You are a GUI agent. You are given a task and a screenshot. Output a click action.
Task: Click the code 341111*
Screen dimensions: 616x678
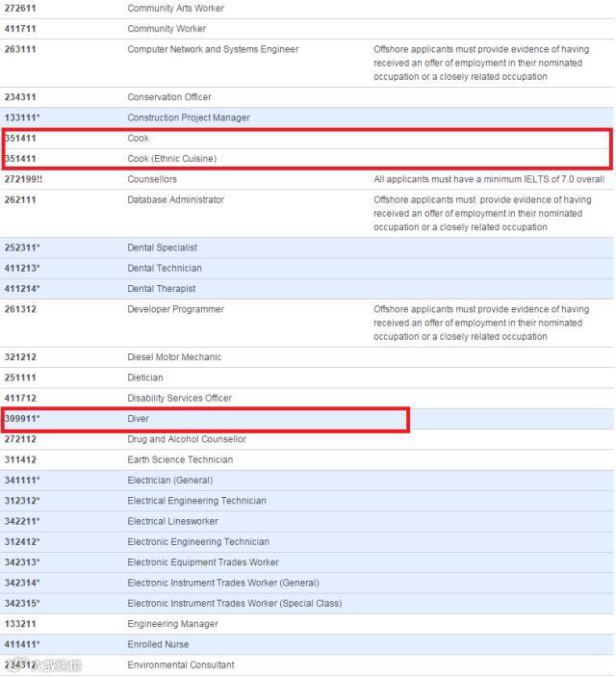22,481
